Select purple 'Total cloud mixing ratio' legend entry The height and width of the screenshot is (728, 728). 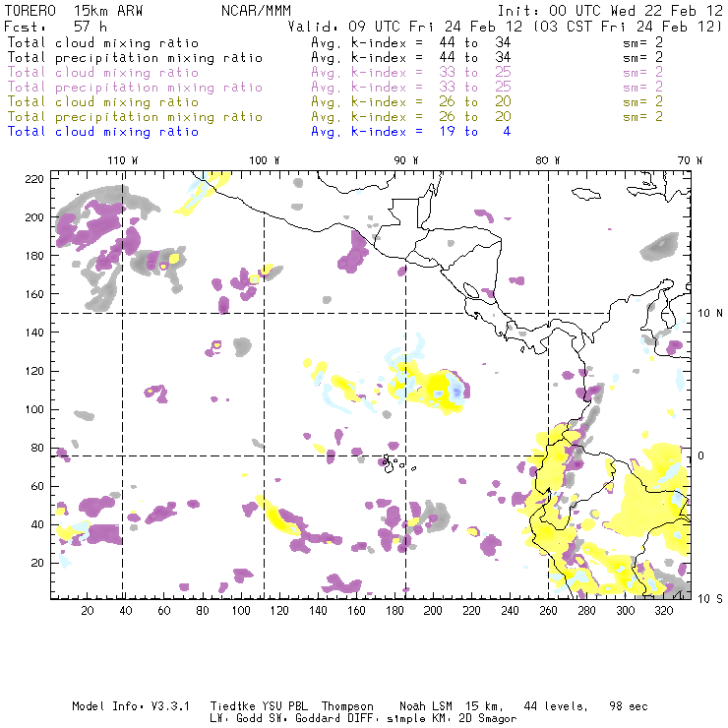tap(103, 73)
